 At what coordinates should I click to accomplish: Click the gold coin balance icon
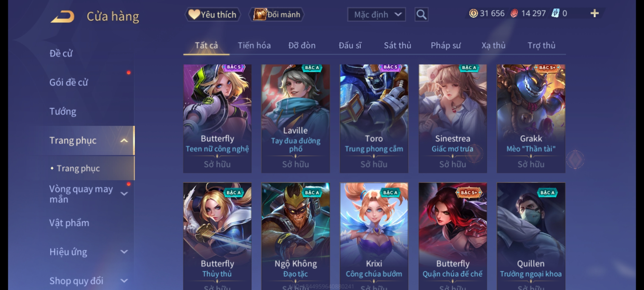(x=473, y=13)
